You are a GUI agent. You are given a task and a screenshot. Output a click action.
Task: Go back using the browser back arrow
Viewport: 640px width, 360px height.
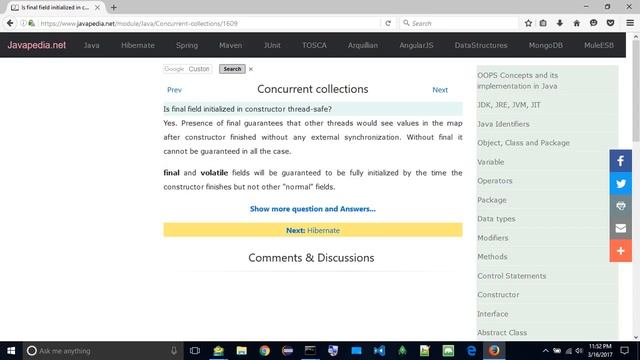pyautogui.click(x=10, y=23)
